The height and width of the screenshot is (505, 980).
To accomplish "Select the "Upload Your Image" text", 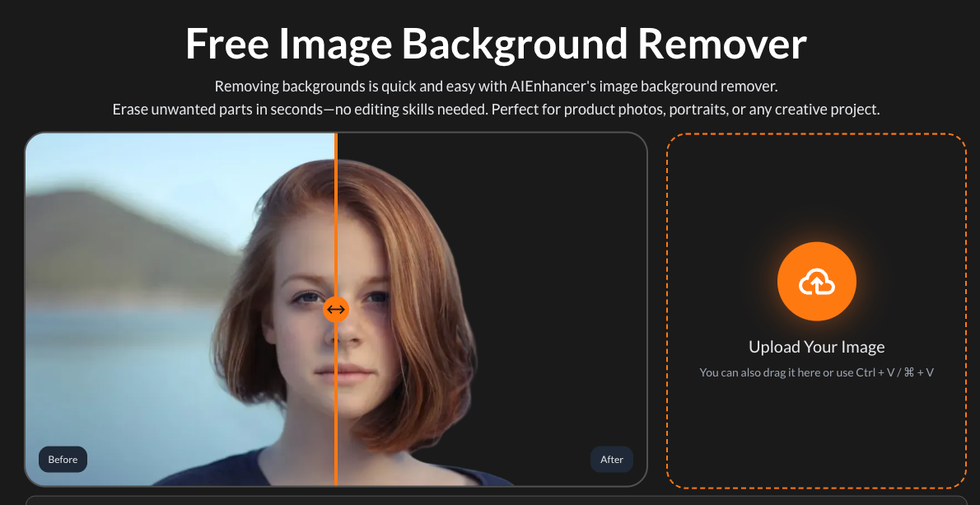I will tap(816, 347).
